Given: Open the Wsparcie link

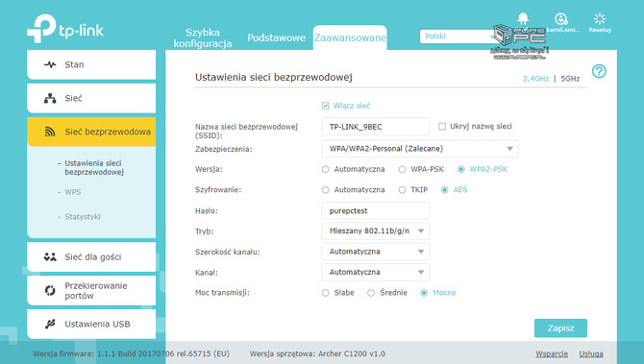Looking at the screenshot, I should [x=552, y=353].
